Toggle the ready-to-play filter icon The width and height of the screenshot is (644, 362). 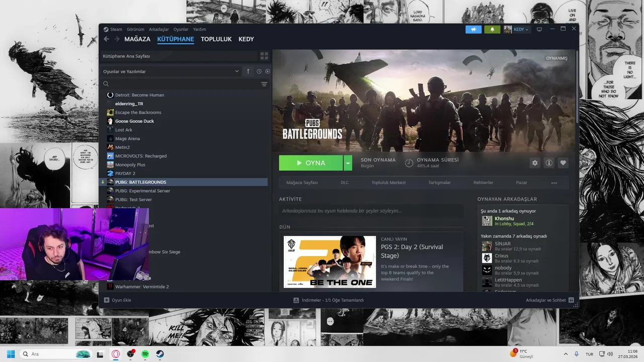coord(268,71)
